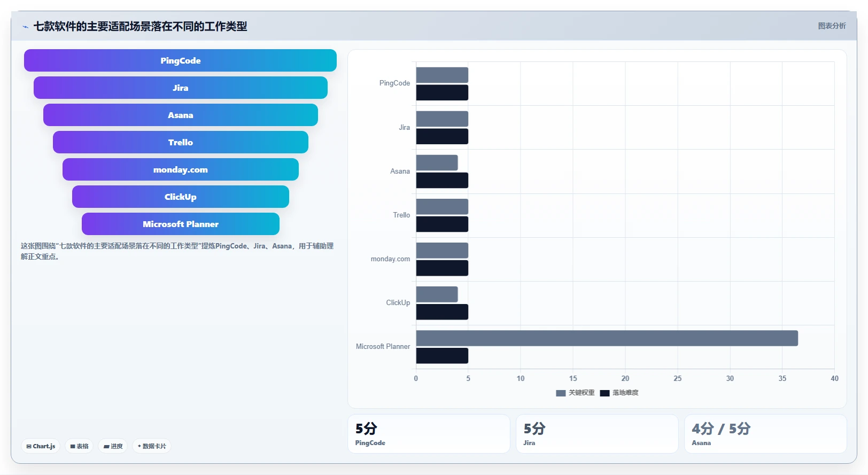Click the gray 关键权重 bar for Asana
This screenshot has width=868, height=475.
pyautogui.click(x=437, y=162)
